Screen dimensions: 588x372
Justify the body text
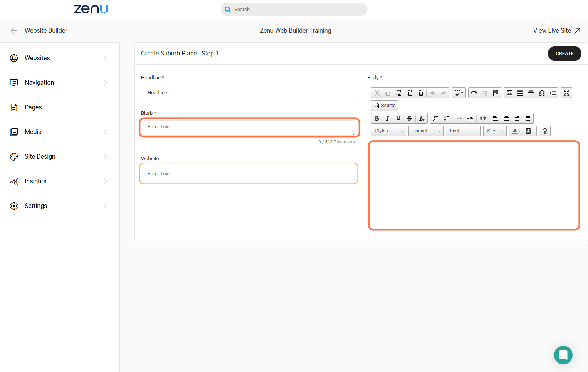528,118
